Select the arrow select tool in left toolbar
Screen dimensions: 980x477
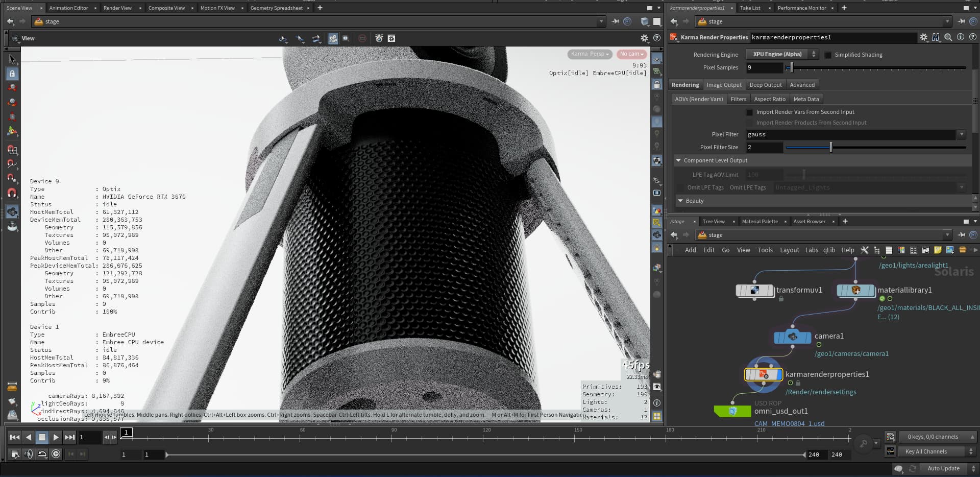[x=12, y=60]
